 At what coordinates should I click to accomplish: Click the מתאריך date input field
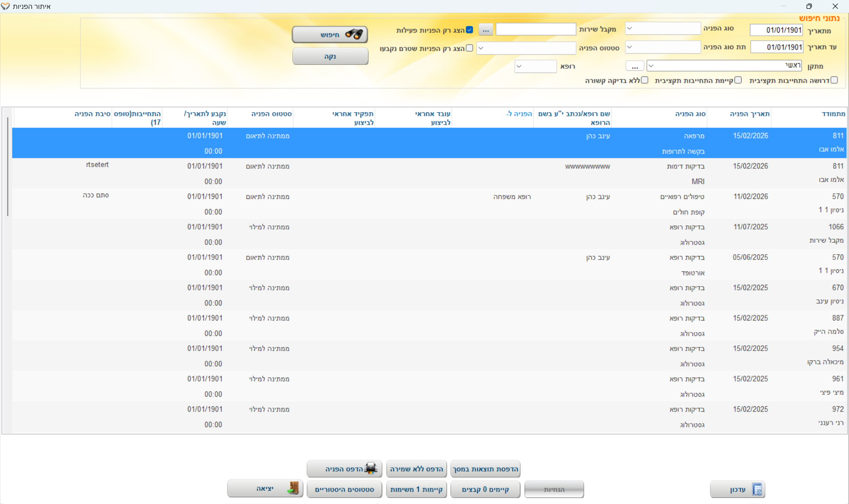click(776, 30)
